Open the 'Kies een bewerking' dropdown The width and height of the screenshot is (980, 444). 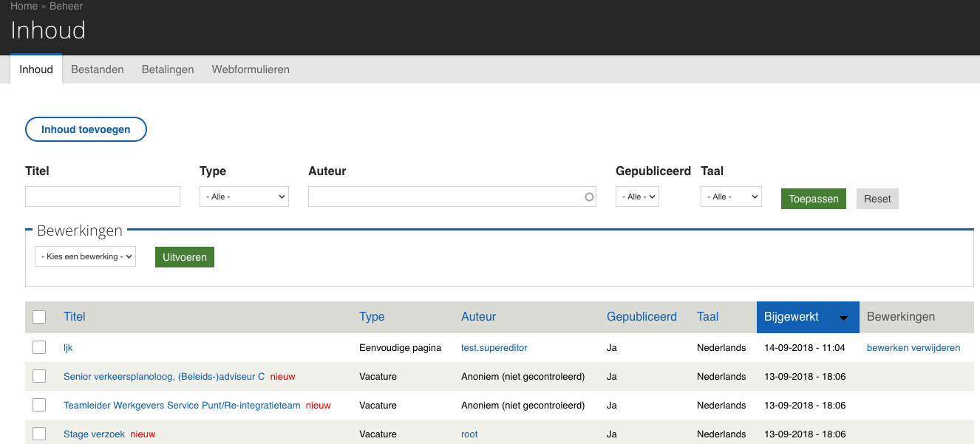tap(85, 256)
